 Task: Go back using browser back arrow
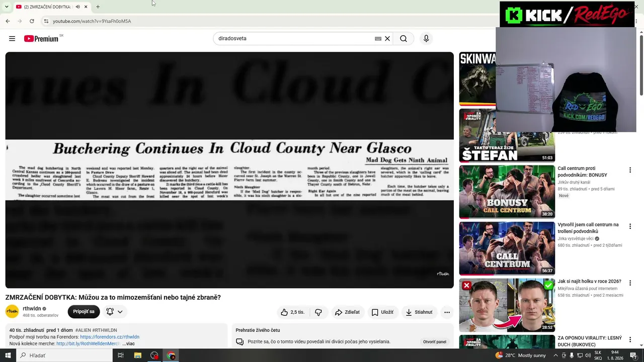8,21
